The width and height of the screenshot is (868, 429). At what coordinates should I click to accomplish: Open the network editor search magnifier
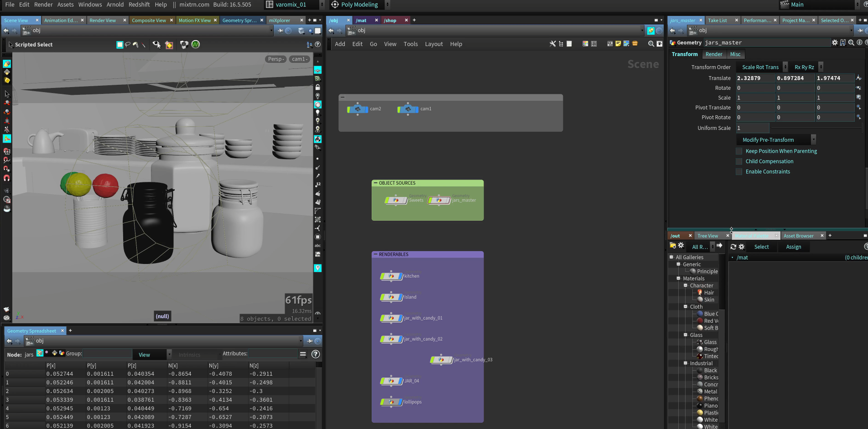[651, 44]
